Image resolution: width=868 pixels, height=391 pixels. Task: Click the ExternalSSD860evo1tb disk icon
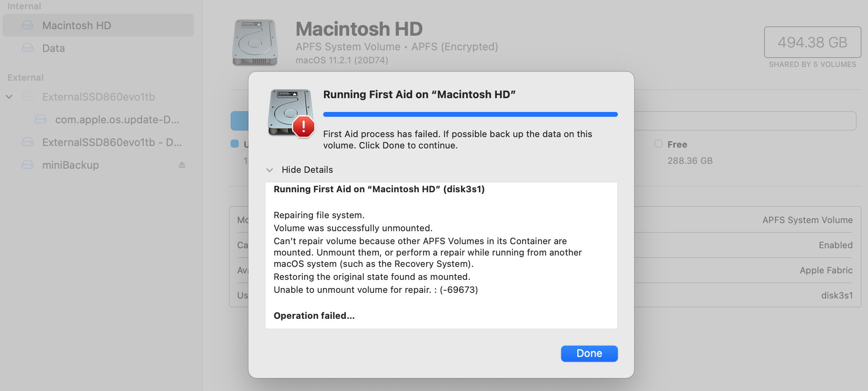(x=28, y=97)
